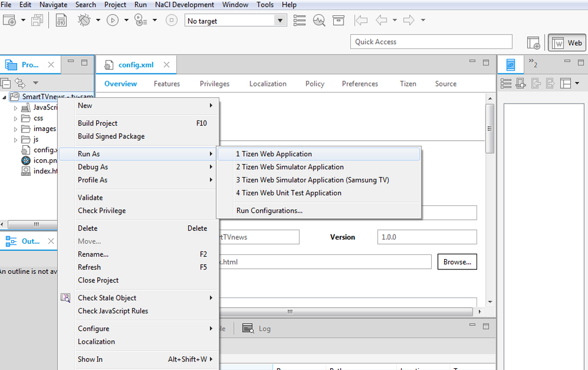
Task: Click the Version field showing 1.0.0
Action: click(428, 237)
